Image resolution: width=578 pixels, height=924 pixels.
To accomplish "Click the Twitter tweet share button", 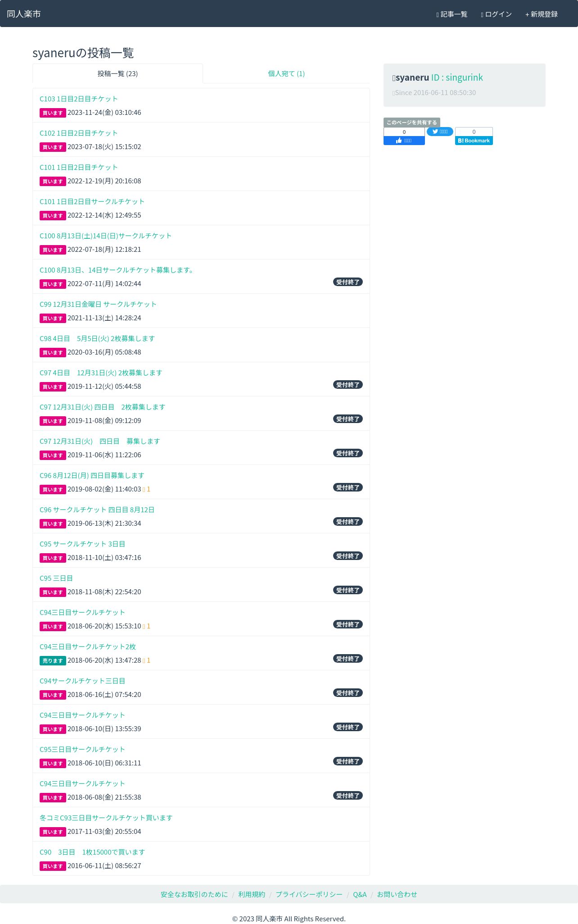I will [440, 132].
